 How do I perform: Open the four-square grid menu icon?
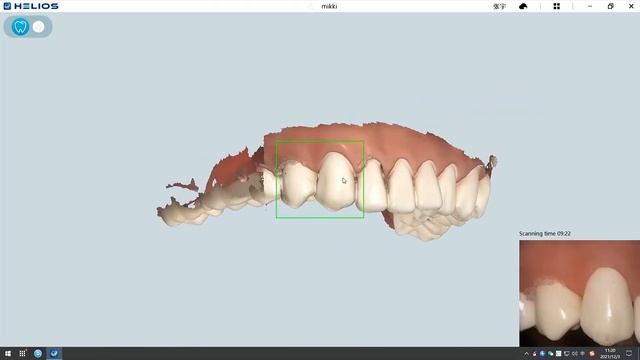pyautogui.click(x=556, y=6)
